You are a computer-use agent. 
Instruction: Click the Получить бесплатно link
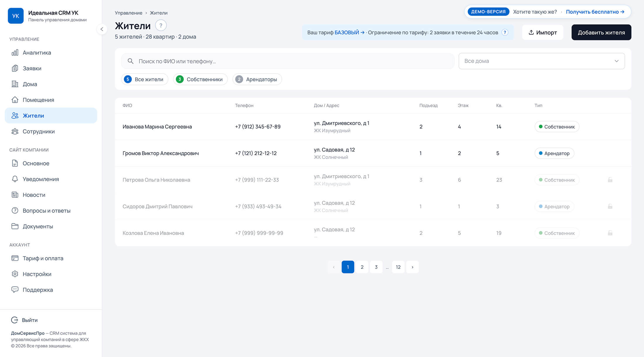[x=595, y=12]
